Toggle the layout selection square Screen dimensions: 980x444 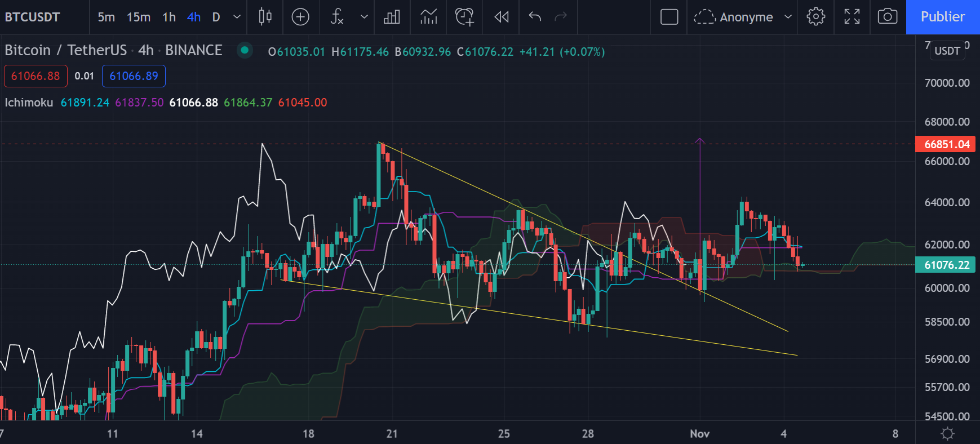coord(669,17)
